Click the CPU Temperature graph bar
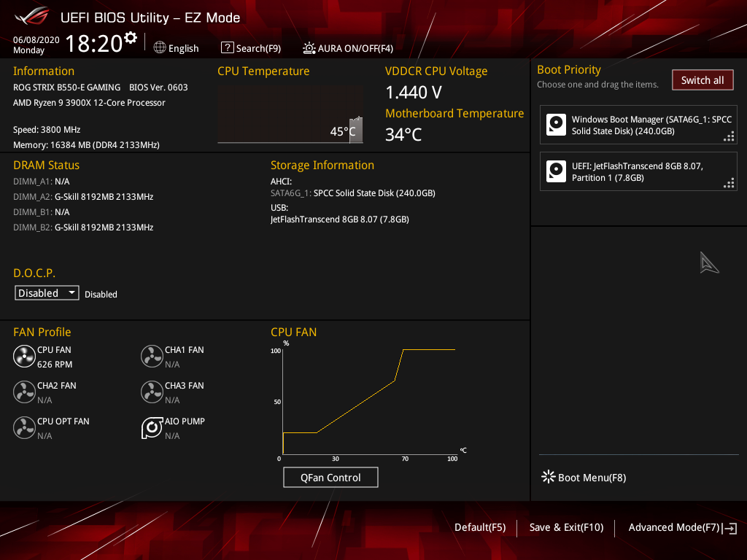This screenshot has width=747, height=560. pyautogui.click(x=356, y=130)
